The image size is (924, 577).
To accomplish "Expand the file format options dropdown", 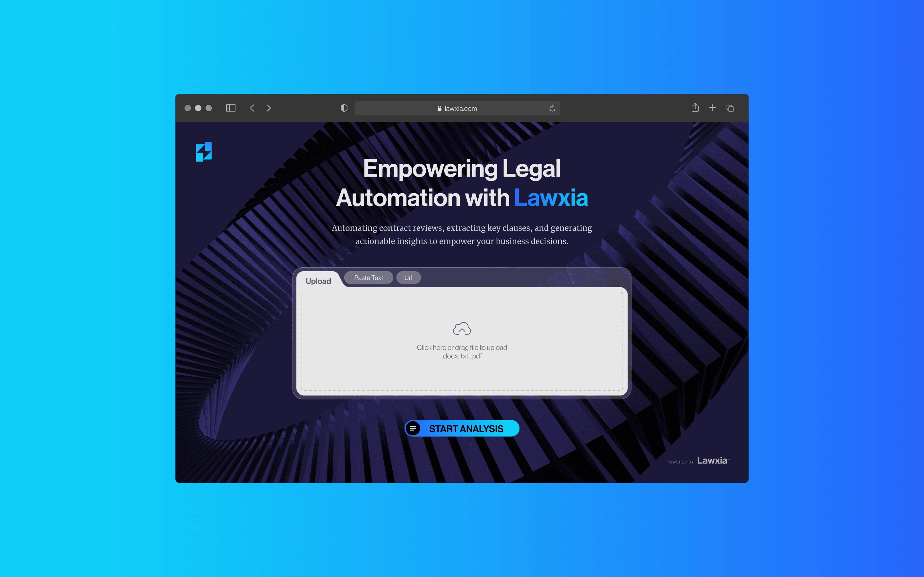I will pyautogui.click(x=462, y=355).
